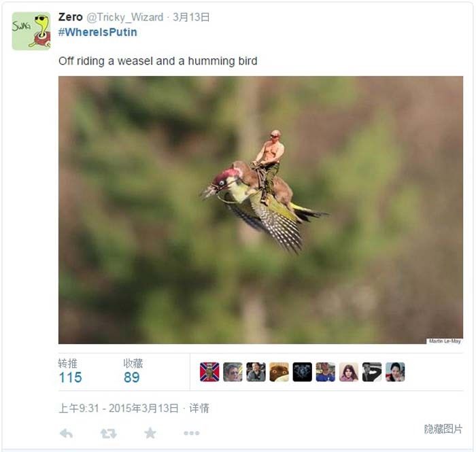Open the #WhereIsPutin hashtag link
This screenshot has height=452, width=476.
tap(98, 32)
